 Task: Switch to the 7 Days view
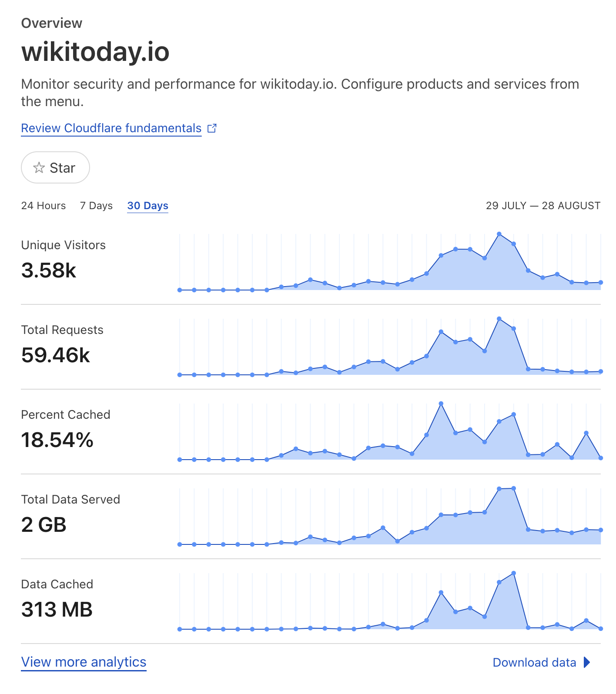pyautogui.click(x=96, y=205)
